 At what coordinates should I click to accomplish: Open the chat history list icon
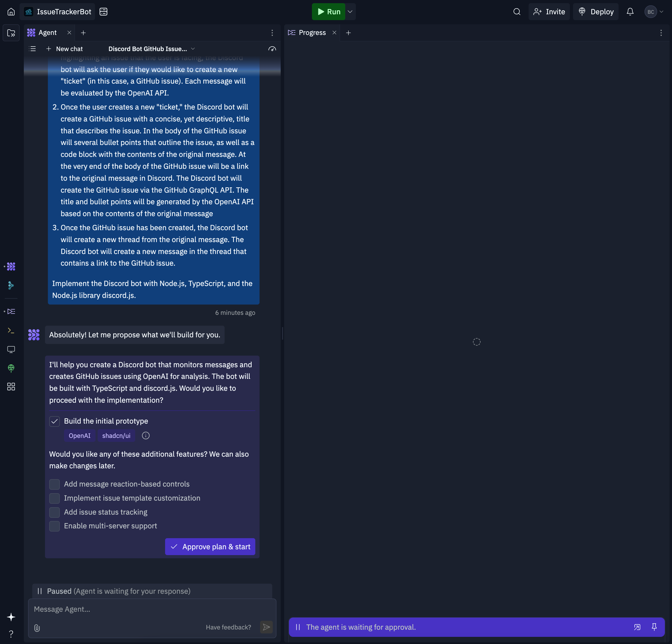33,49
